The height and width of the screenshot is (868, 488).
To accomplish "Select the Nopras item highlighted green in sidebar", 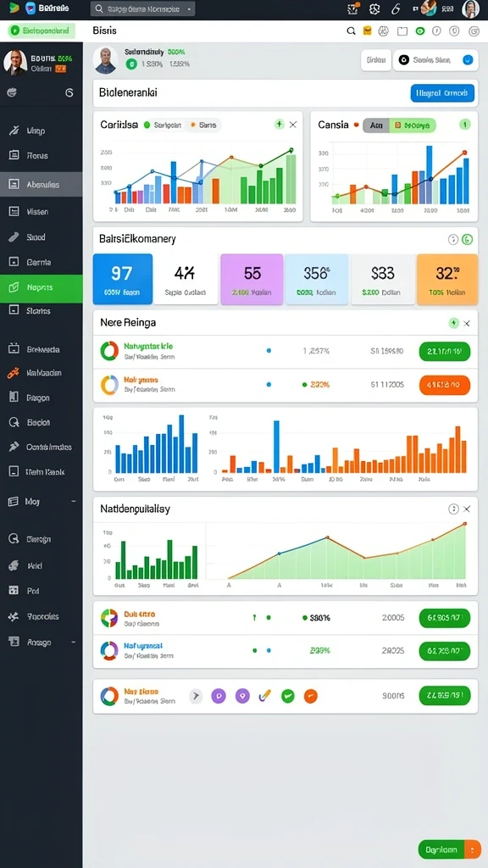I will coord(42,287).
